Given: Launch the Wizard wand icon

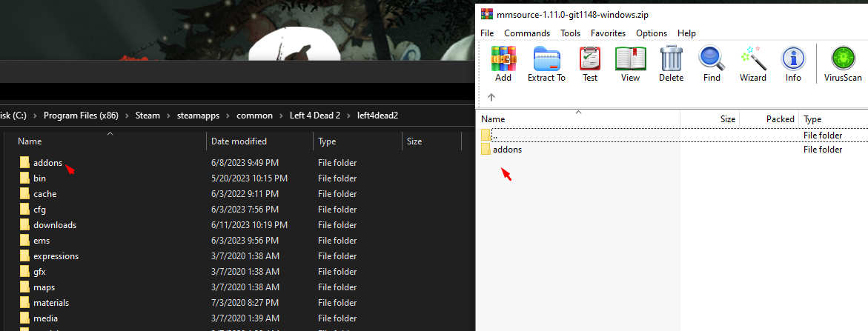Looking at the screenshot, I should tap(753, 58).
